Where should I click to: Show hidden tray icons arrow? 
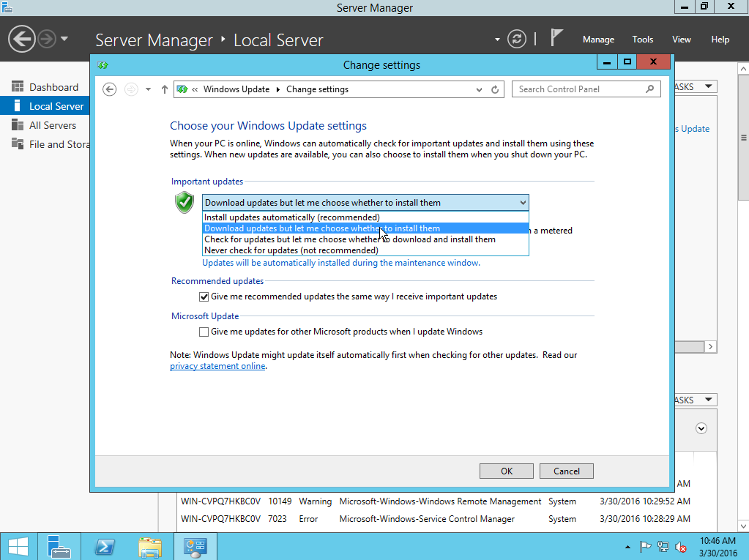[x=627, y=547]
